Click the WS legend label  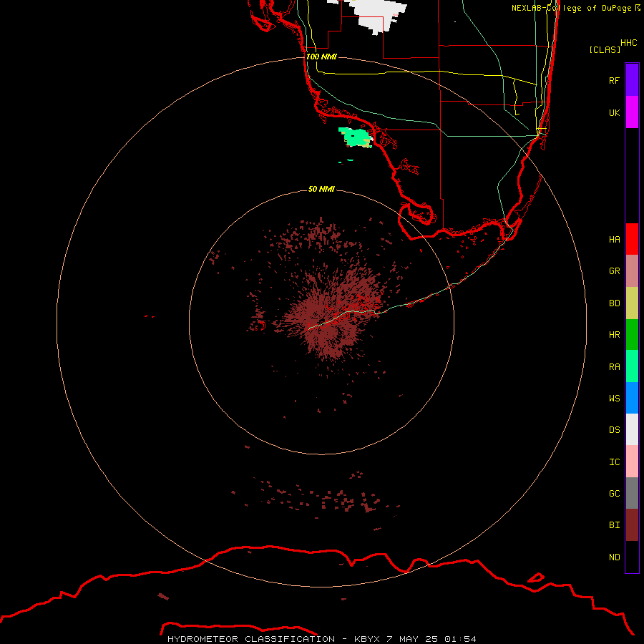pyautogui.click(x=614, y=398)
